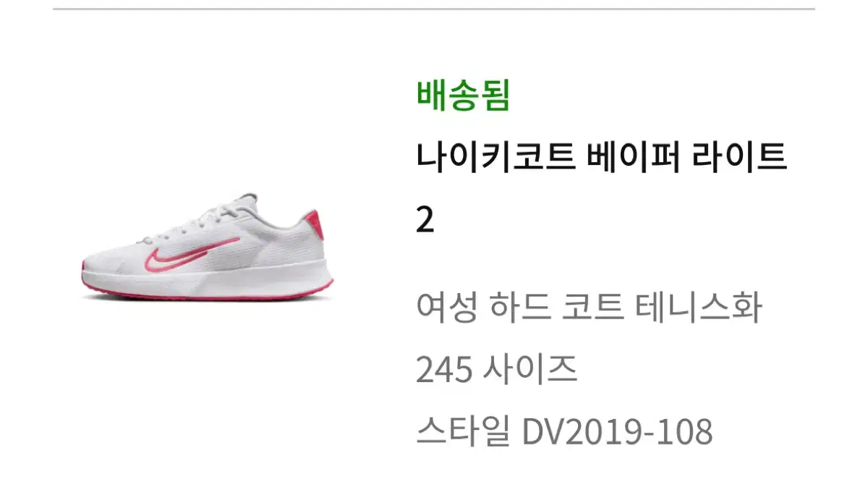Image resolution: width=868 pixels, height=503 pixels.
Task: Click the word 테니스화 in description
Action: tap(699, 308)
